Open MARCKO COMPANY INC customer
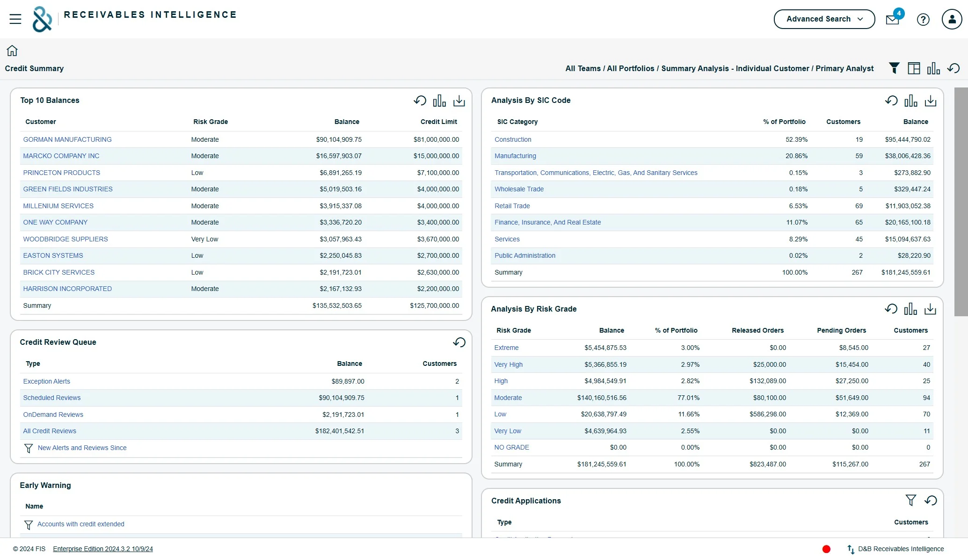The width and height of the screenshot is (968, 560). coord(61,156)
